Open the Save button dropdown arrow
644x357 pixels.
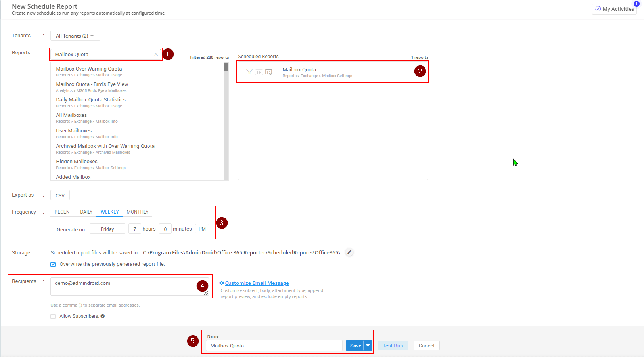click(368, 346)
